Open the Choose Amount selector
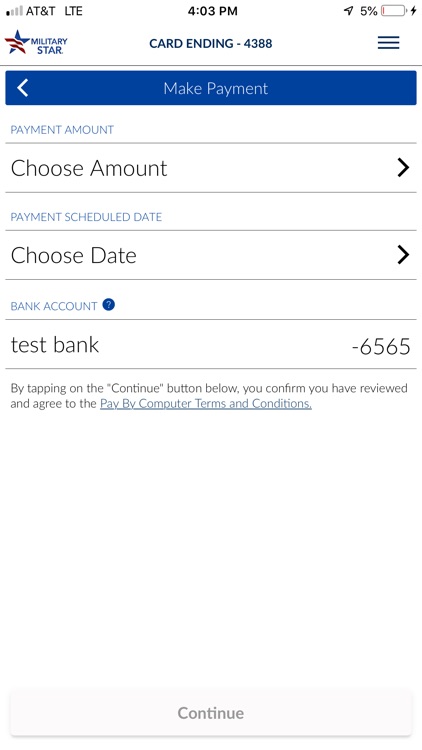Viewport: 422px width, 750px height. pos(211,168)
